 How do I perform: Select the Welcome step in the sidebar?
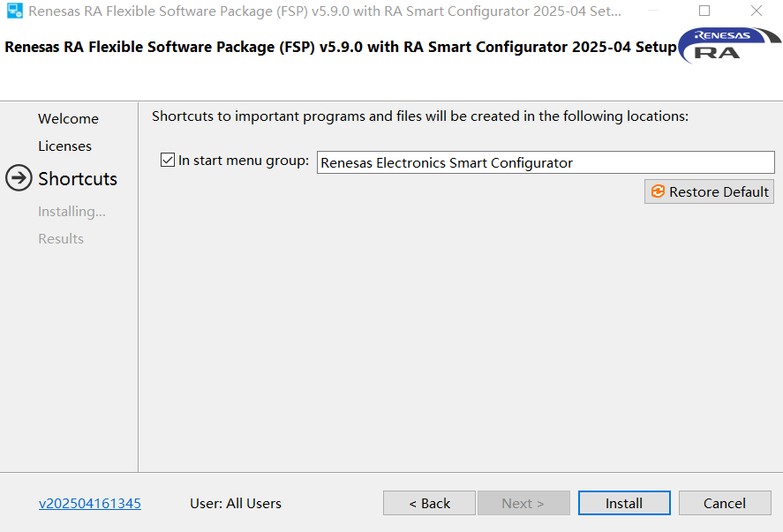pos(68,119)
